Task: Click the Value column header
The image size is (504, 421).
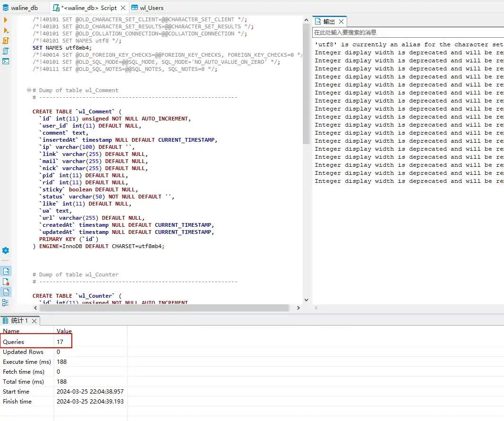Action: tap(64, 331)
